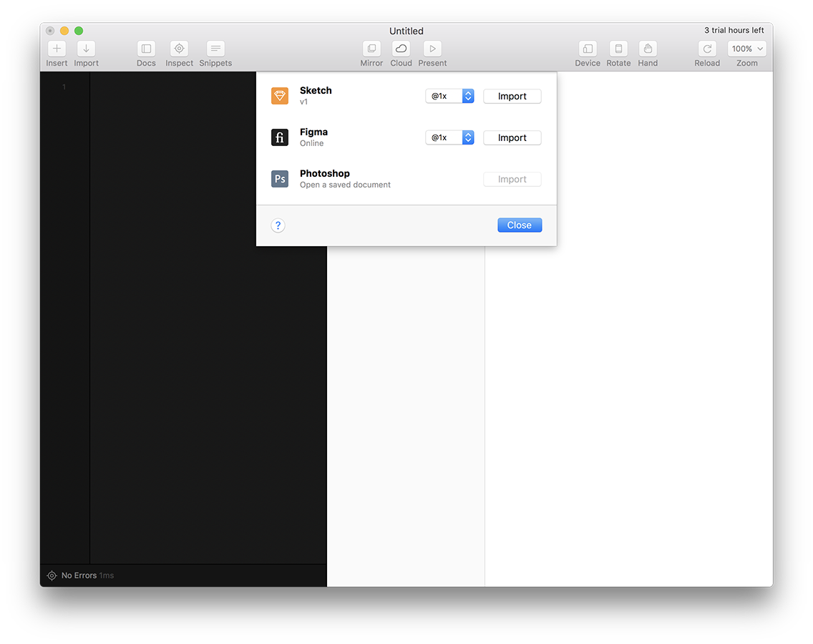Open the Snippets toolbar icon

point(215,49)
